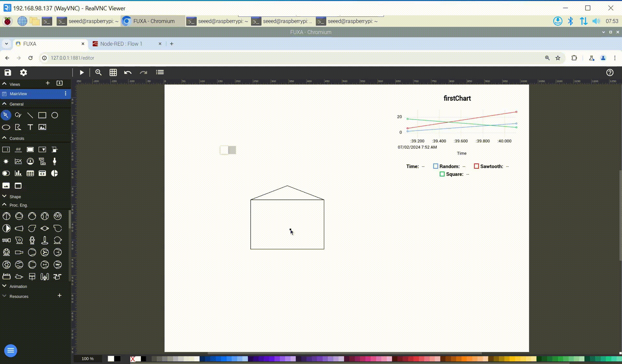Click the blue round menu button
This screenshot has width=622, height=364.
[x=11, y=351]
